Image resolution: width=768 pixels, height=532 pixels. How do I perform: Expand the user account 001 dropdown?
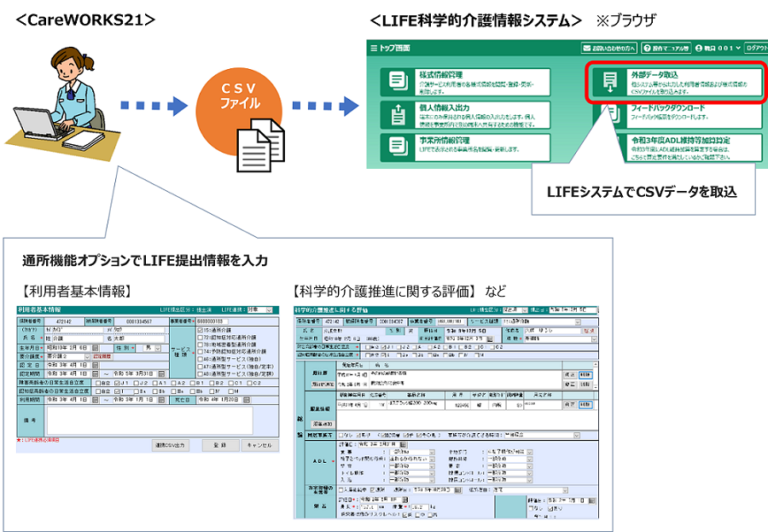point(738,48)
